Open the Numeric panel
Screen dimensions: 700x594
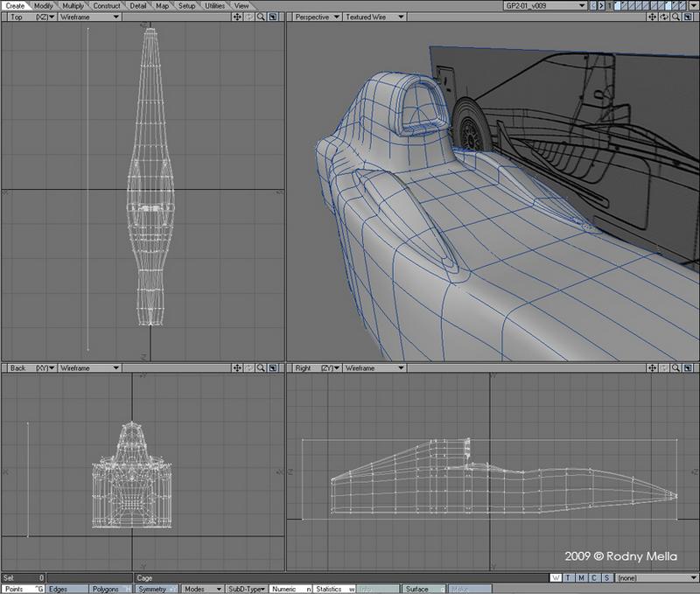point(290,589)
